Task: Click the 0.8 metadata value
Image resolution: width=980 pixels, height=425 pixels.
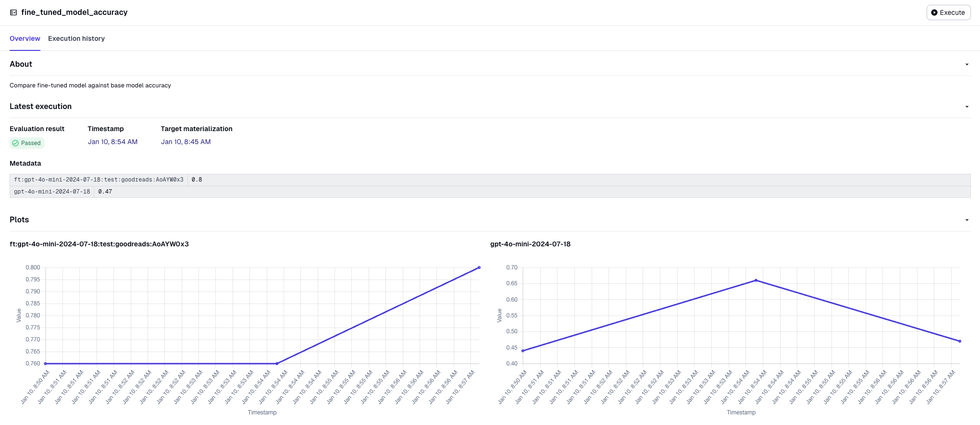Action: (197, 180)
